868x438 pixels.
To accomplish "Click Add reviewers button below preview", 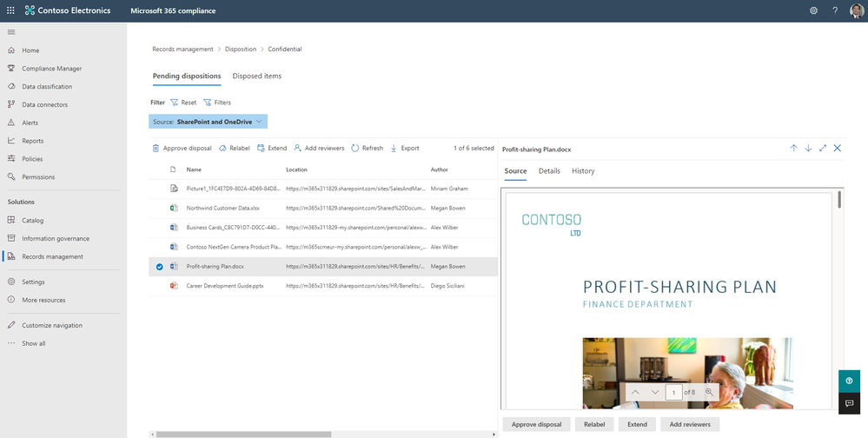I will pos(690,424).
